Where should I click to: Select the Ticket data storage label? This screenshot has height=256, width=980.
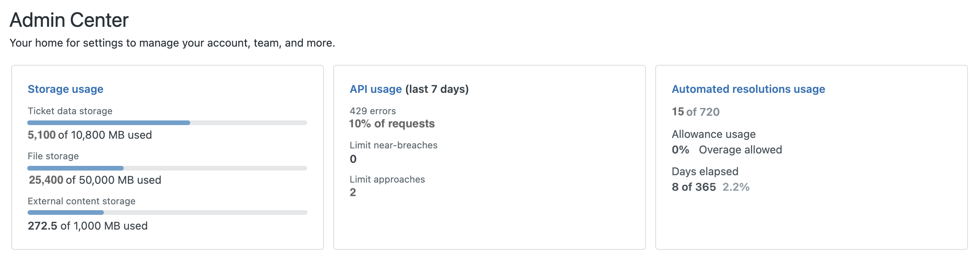(70, 111)
